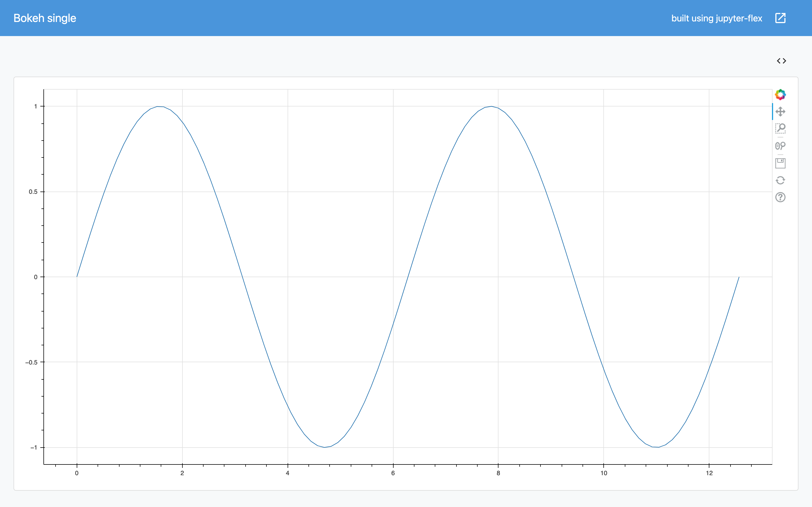
Task: Click the first trough of the sine curve
Action: click(325, 447)
